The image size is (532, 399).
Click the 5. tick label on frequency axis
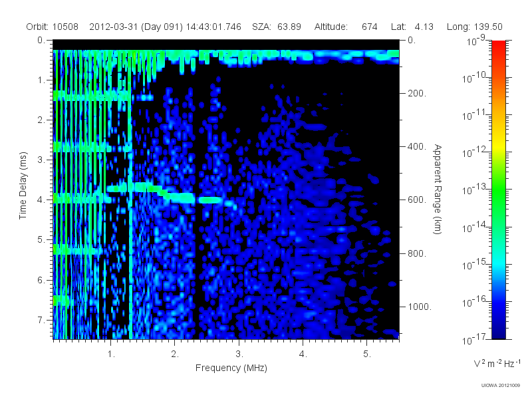(367, 354)
